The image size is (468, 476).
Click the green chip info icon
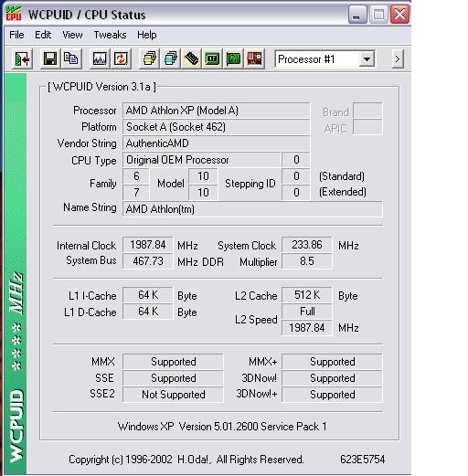coord(212,58)
